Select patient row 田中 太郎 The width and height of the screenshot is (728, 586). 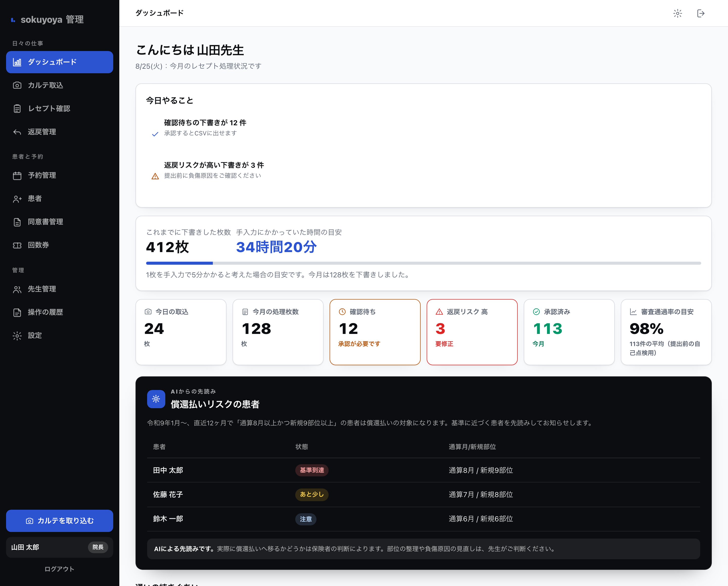[x=424, y=470]
